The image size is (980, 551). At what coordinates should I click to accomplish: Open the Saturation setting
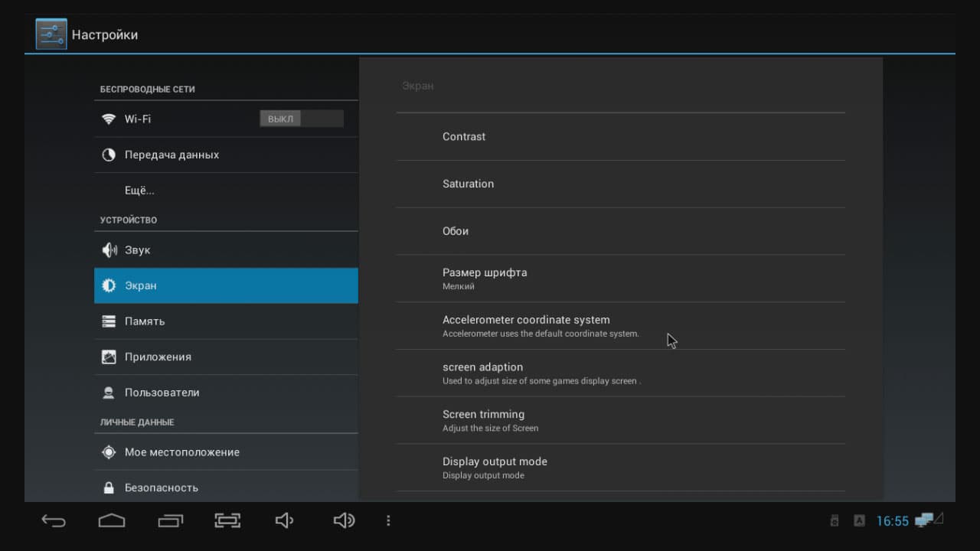pyautogui.click(x=621, y=184)
